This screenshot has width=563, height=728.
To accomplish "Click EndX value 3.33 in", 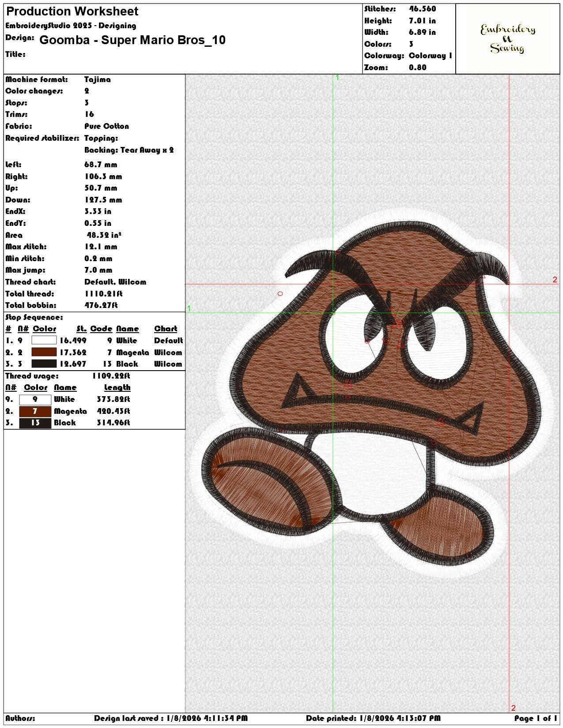I will (98, 211).
